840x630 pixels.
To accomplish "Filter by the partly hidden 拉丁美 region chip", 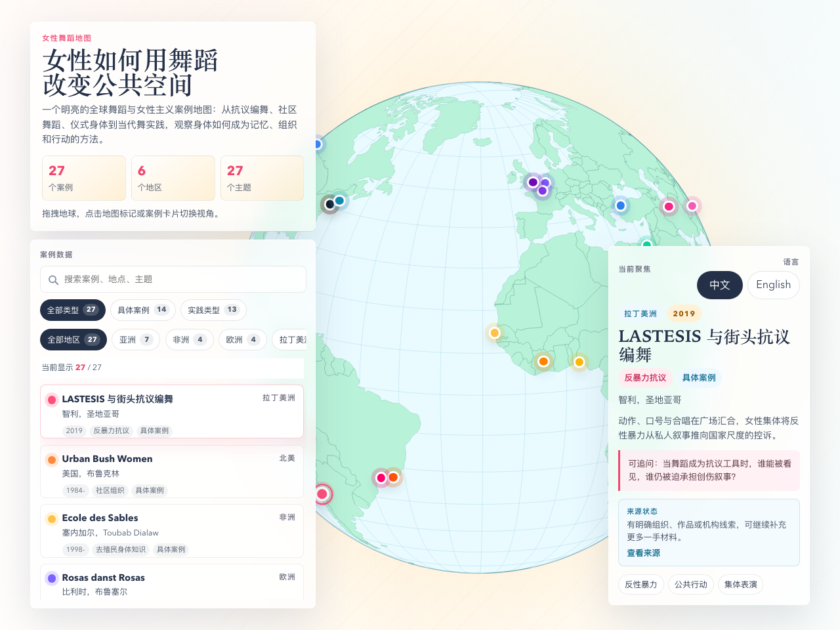I will [x=289, y=339].
